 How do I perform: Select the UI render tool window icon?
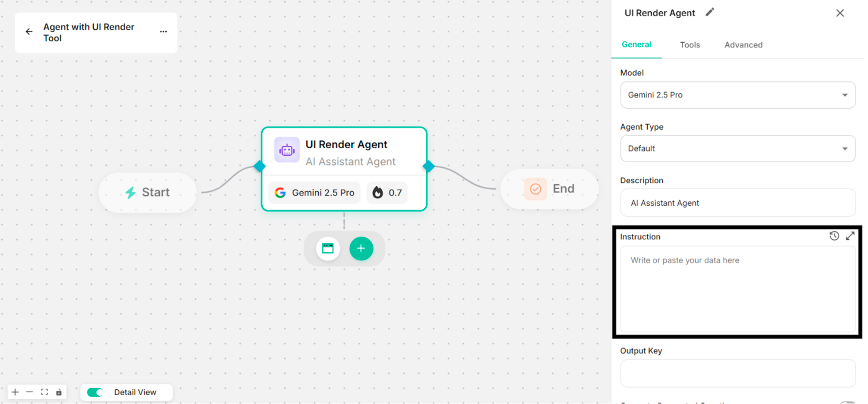point(328,249)
